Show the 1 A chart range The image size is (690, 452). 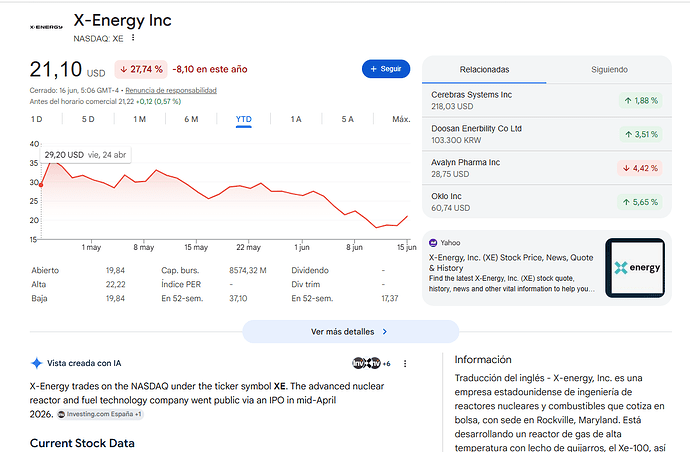[x=296, y=119]
